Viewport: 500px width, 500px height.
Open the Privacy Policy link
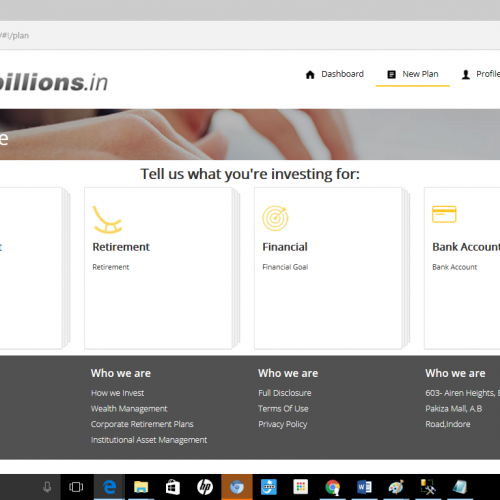point(283,424)
